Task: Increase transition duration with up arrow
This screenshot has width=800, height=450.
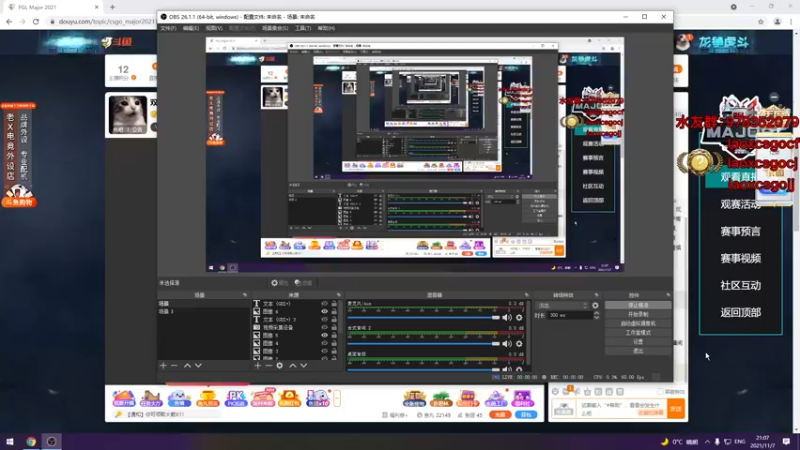Action: [596, 313]
